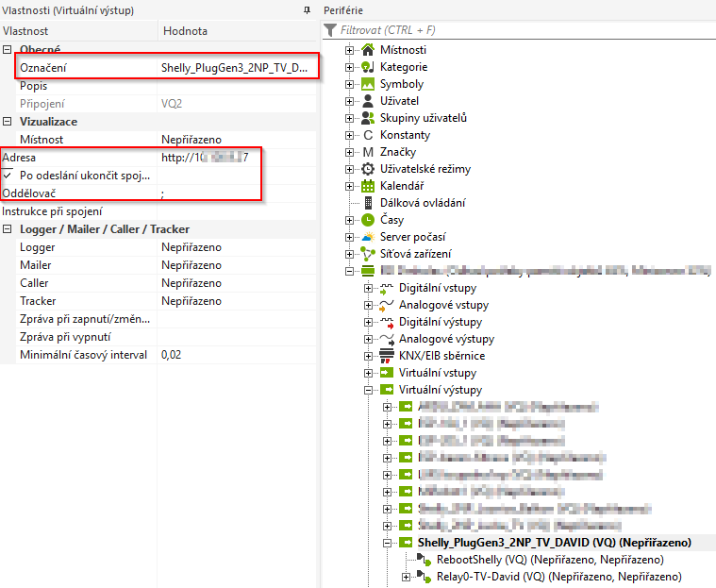Select the Kalendář calendar icon
The image size is (716, 588).
368,186
